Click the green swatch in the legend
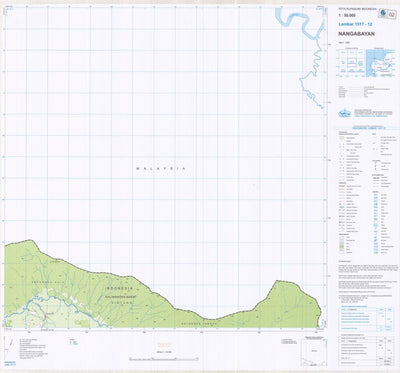 click(x=342, y=247)
